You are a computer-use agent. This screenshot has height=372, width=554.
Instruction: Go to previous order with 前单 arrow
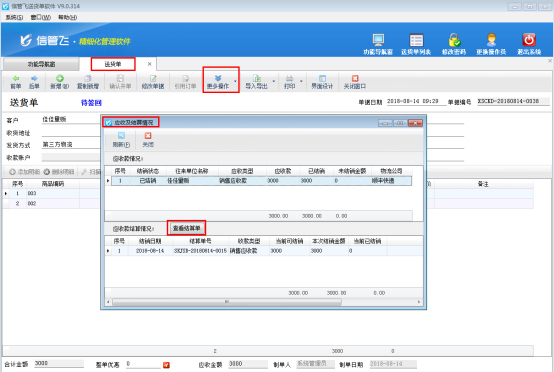(x=16, y=78)
